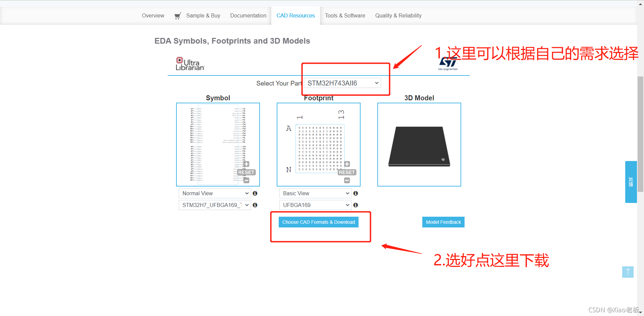Viewport: 644px width, 316px height.
Task: Click the ST logo
Action: point(448,63)
